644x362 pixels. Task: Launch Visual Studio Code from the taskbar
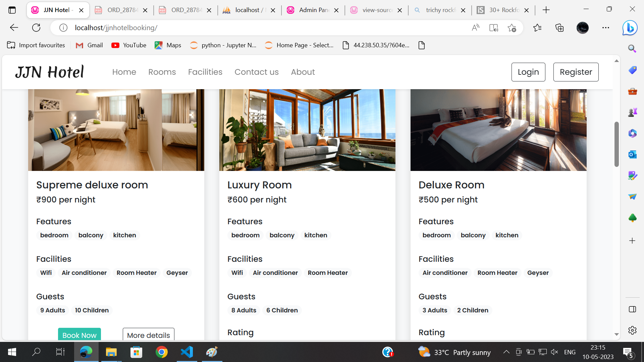187,352
